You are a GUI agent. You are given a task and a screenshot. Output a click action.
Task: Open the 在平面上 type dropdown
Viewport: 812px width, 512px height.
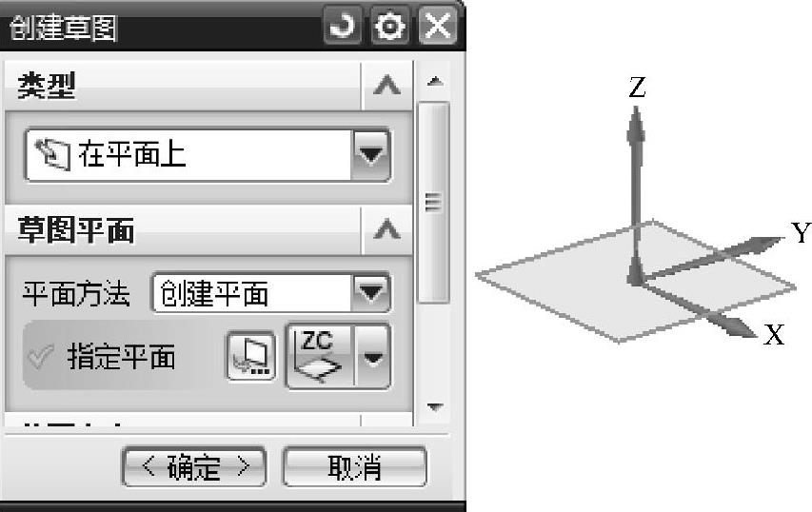[371, 155]
